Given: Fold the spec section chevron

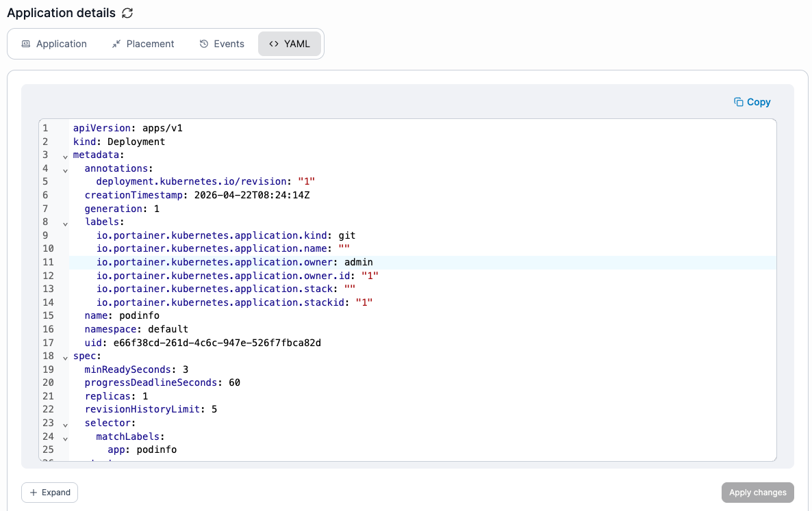Looking at the screenshot, I should pyautogui.click(x=65, y=358).
